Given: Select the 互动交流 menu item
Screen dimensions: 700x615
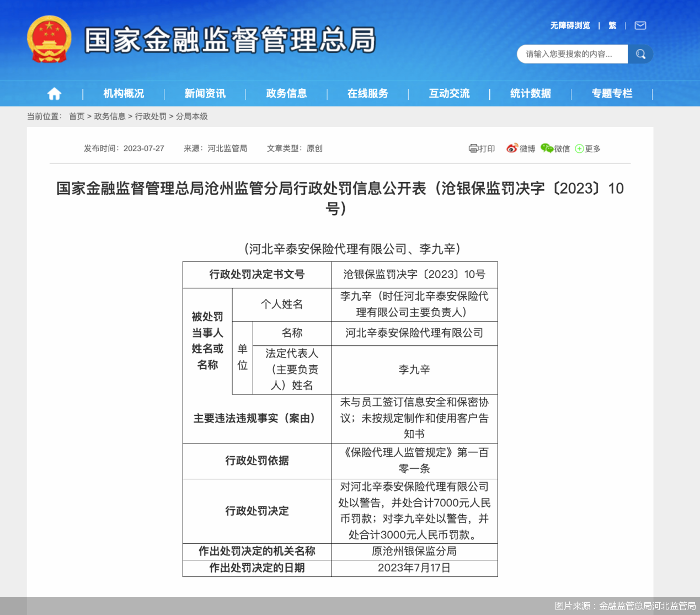Looking at the screenshot, I should (x=450, y=93).
